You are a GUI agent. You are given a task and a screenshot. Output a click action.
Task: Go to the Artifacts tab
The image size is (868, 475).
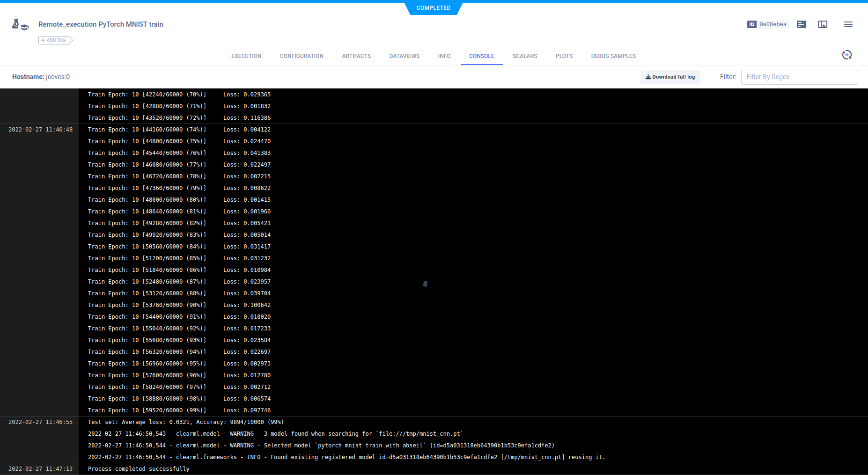[356, 56]
